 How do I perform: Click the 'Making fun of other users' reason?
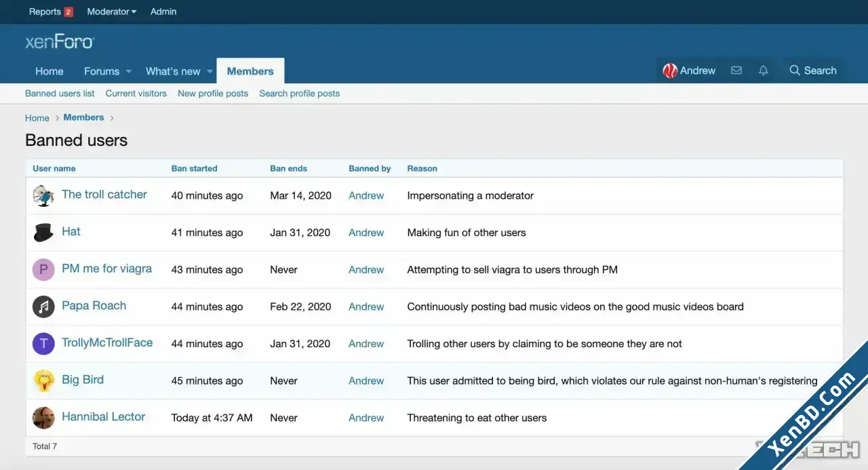coord(467,233)
